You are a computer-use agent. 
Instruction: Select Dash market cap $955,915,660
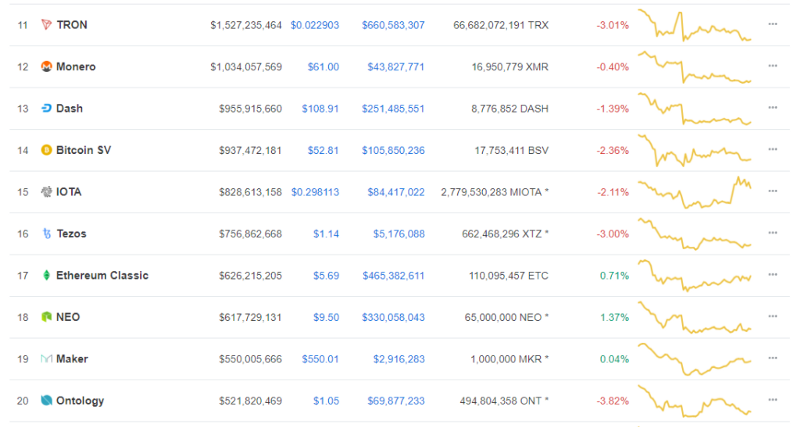pyautogui.click(x=251, y=109)
